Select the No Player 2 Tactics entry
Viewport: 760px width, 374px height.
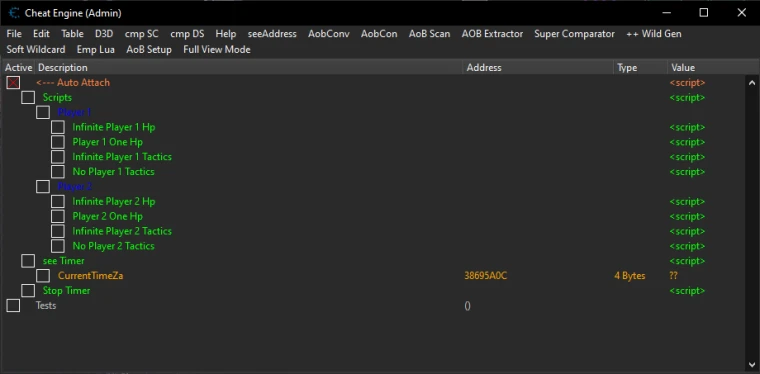tap(113, 246)
